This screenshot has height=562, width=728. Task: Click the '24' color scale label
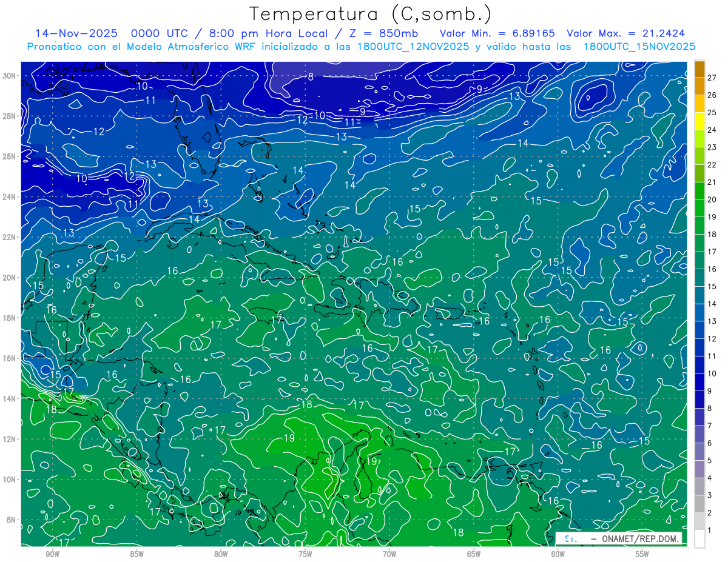[x=712, y=130]
